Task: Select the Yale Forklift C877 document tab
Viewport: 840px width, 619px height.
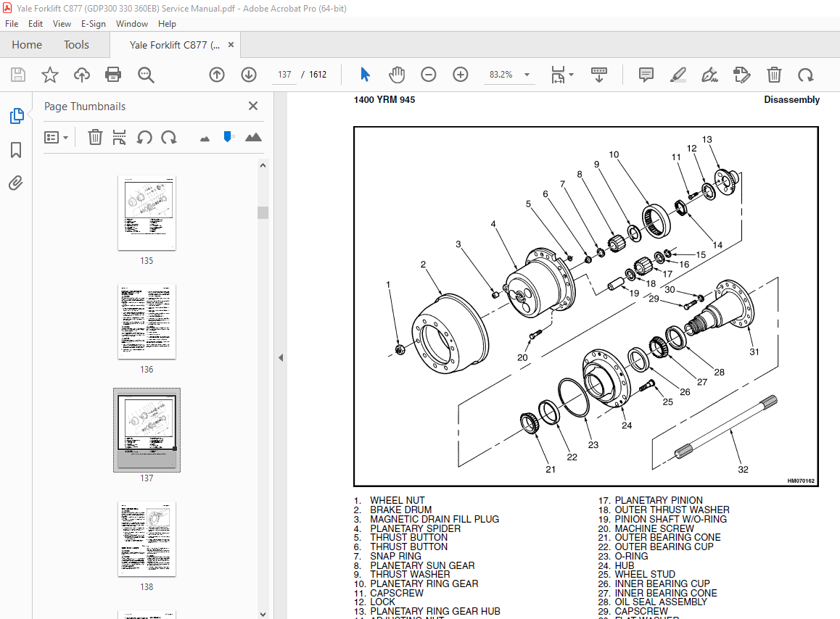Action: tap(175, 45)
